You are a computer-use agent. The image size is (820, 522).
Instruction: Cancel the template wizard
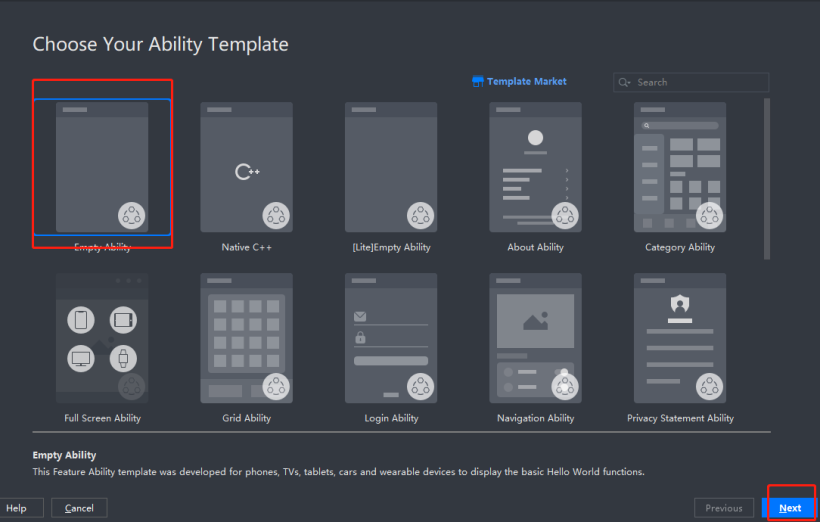[x=79, y=508]
